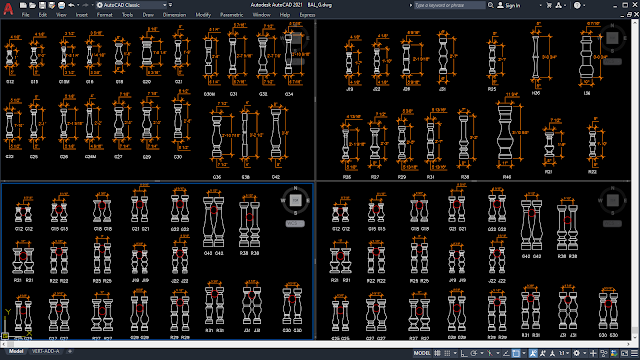Toggle the drawing grid display in status bar
This screenshot has width=640, height=360.
[438, 353]
